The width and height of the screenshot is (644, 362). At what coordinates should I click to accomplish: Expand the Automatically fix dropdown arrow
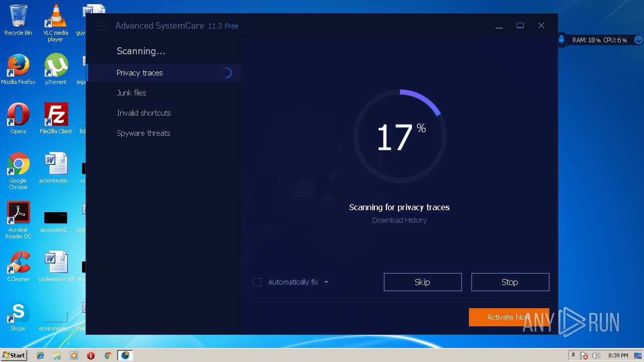(326, 282)
